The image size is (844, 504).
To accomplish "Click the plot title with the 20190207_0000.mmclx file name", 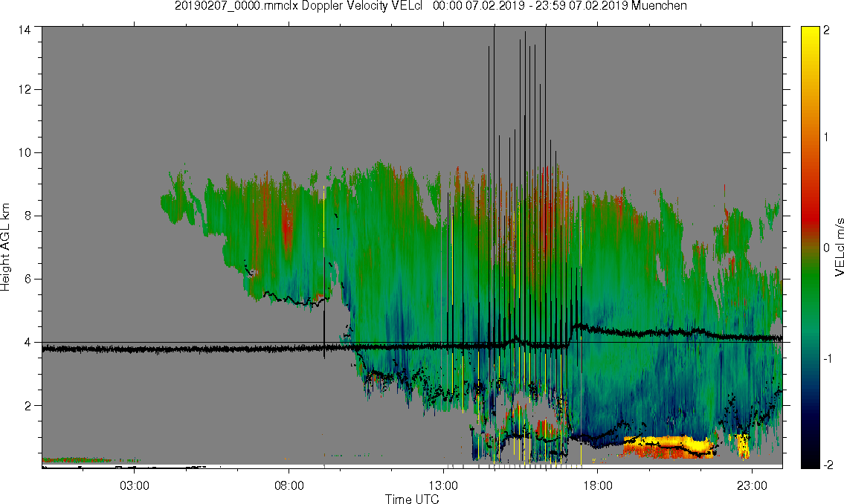I will tap(431, 6).
